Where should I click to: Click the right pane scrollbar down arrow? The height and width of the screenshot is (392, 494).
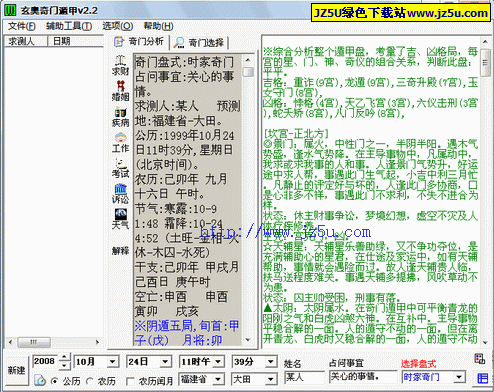[x=485, y=342]
